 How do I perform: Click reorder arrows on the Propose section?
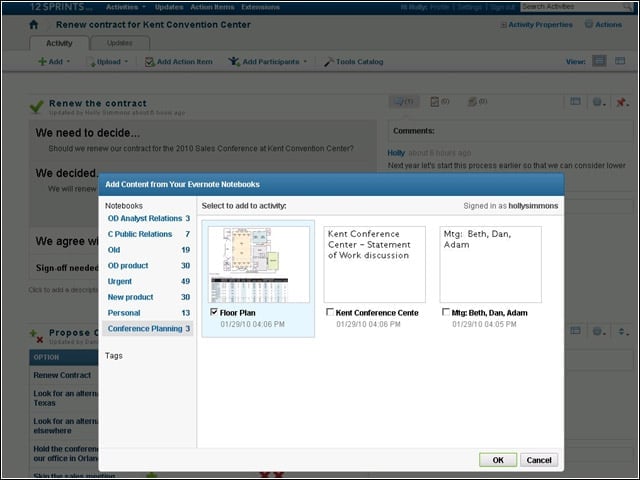tap(622, 331)
